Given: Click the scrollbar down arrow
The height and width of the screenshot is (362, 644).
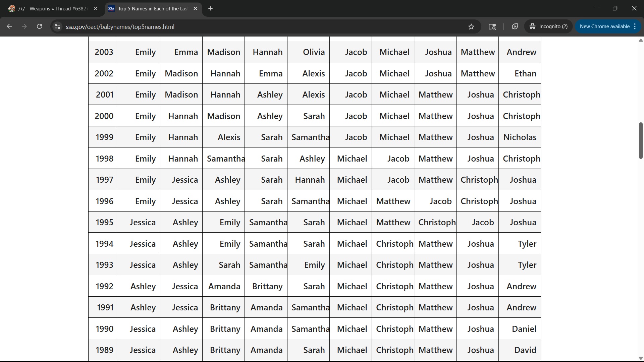Looking at the screenshot, I should coord(641,358).
